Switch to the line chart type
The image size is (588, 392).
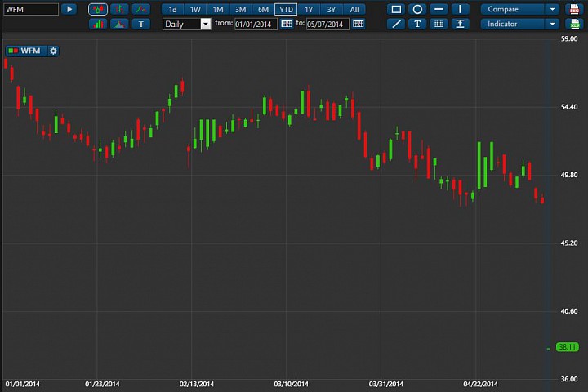pos(141,9)
